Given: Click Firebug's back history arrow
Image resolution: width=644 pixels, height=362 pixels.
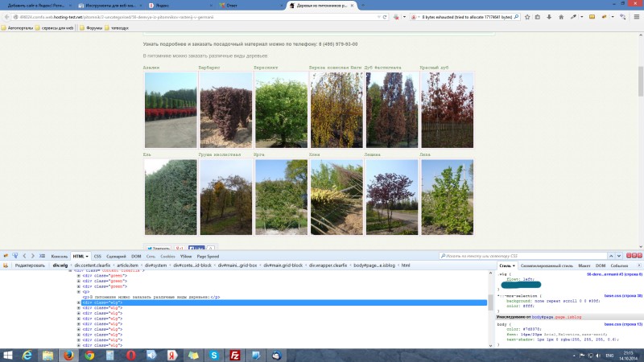Looking at the screenshot, I should click(24, 256).
